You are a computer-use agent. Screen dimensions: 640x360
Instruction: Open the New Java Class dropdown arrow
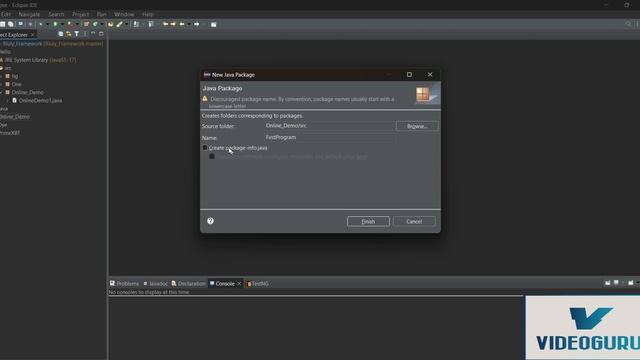(102, 24)
